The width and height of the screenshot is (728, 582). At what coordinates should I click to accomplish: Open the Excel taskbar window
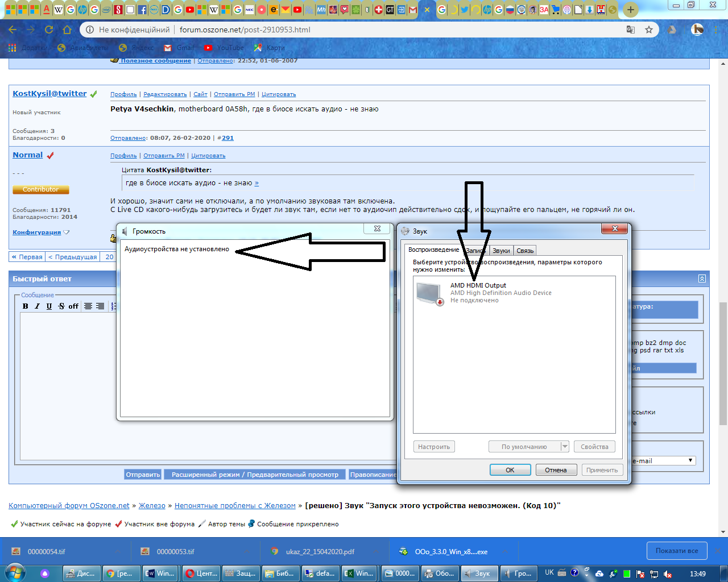[x=358, y=573]
